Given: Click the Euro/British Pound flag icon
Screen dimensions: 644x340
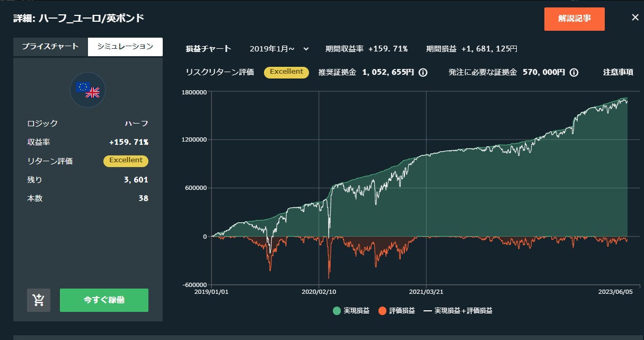Looking at the screenshot, I should 88,90.
